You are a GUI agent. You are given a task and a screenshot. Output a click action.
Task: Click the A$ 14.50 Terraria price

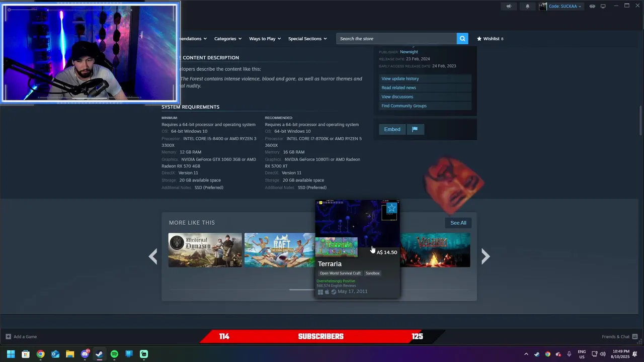(387, 252)
